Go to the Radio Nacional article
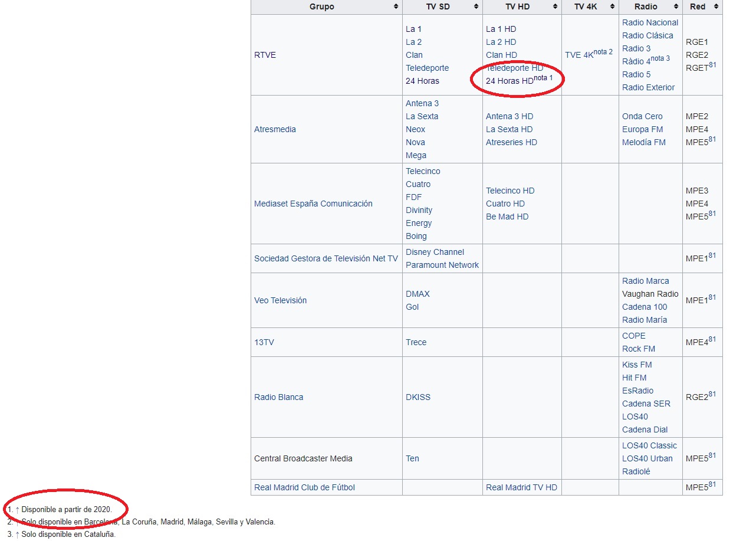 (650, 22)
